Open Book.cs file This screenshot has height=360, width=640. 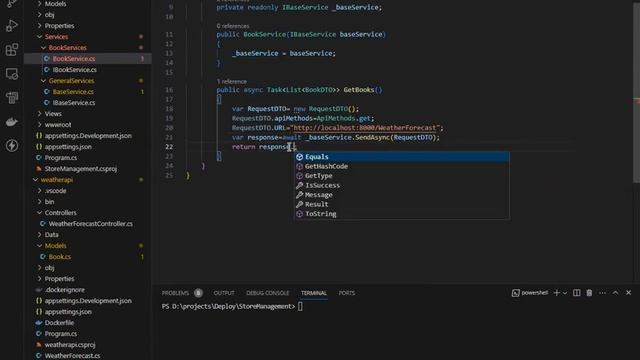[x=88, y=257]
